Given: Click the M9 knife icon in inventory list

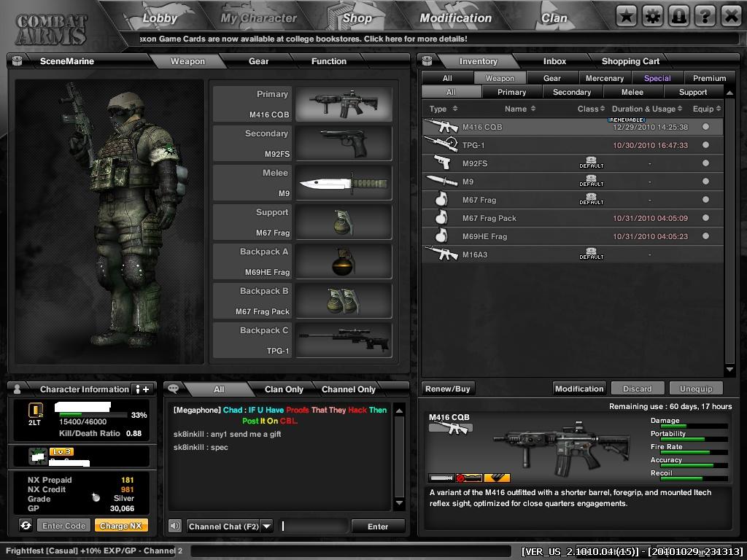Looking at the screenshot, I should (441, 181).
